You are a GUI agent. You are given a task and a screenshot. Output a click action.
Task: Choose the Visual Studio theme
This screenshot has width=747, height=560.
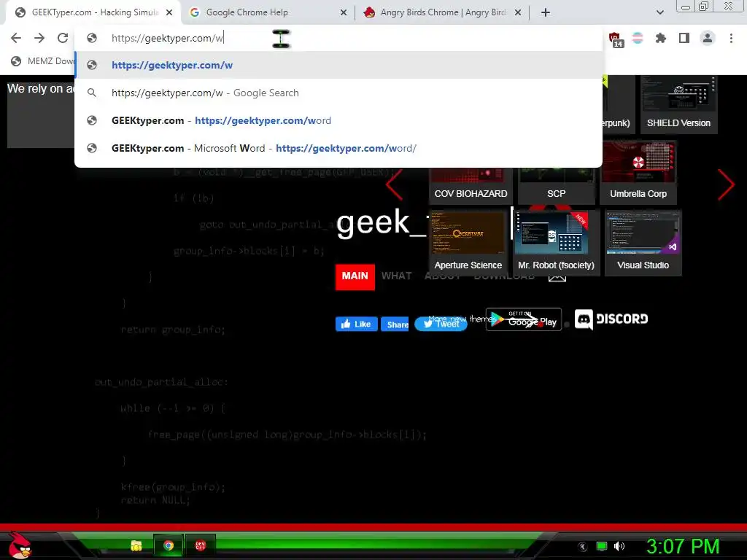tap(643, 242)
